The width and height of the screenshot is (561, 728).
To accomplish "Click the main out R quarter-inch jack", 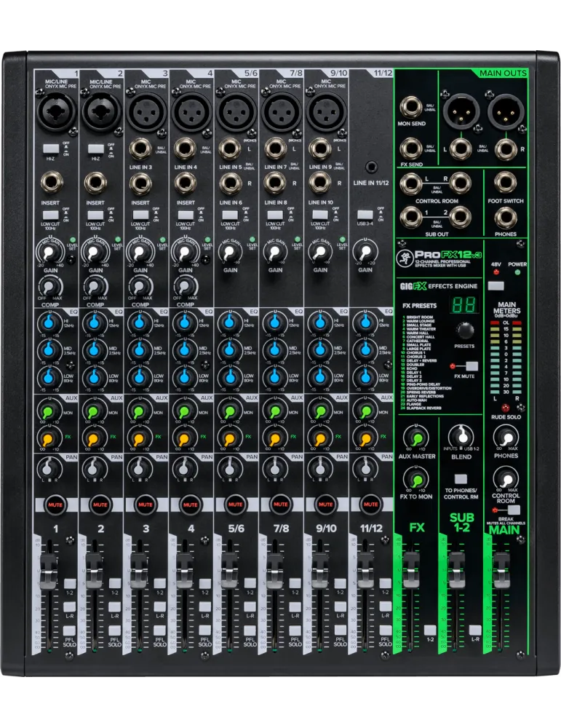I will 505,149.
